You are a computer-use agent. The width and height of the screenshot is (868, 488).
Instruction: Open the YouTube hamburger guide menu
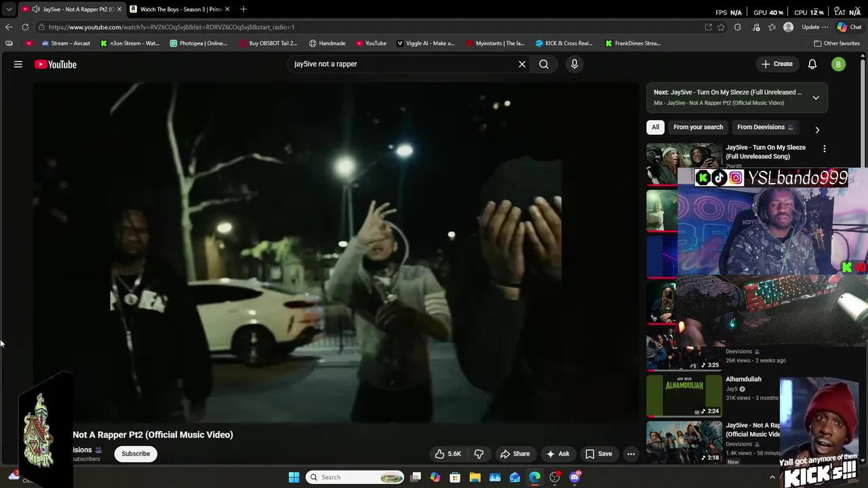(18, 64)
